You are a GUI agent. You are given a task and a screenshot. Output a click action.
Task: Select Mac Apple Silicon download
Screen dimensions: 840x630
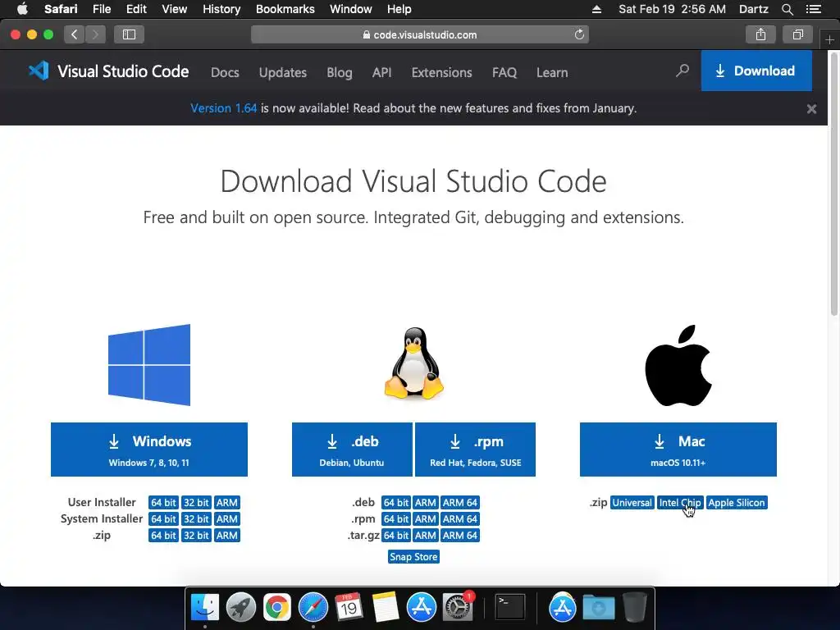(x=737, y=503)
